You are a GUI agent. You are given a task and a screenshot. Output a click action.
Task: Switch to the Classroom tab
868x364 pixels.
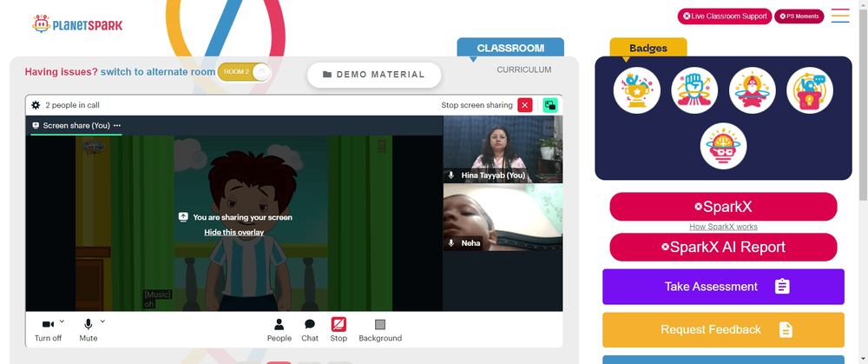(510, 48)
